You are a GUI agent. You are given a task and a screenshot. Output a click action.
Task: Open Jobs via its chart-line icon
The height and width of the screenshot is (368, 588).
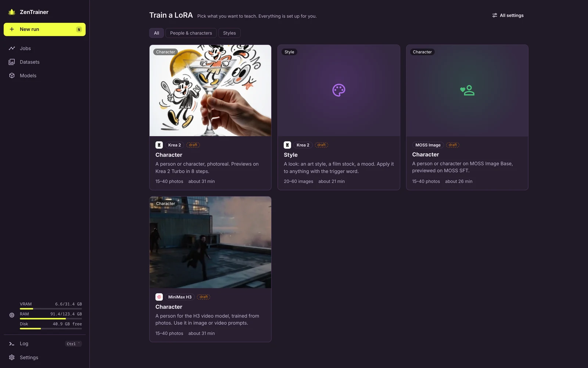coord(12,48)
